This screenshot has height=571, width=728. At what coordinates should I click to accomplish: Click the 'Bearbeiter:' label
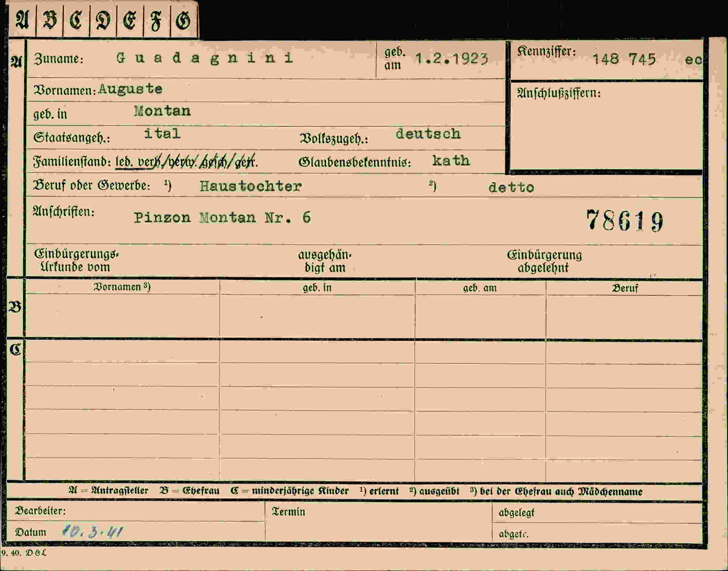coord(40,511)
